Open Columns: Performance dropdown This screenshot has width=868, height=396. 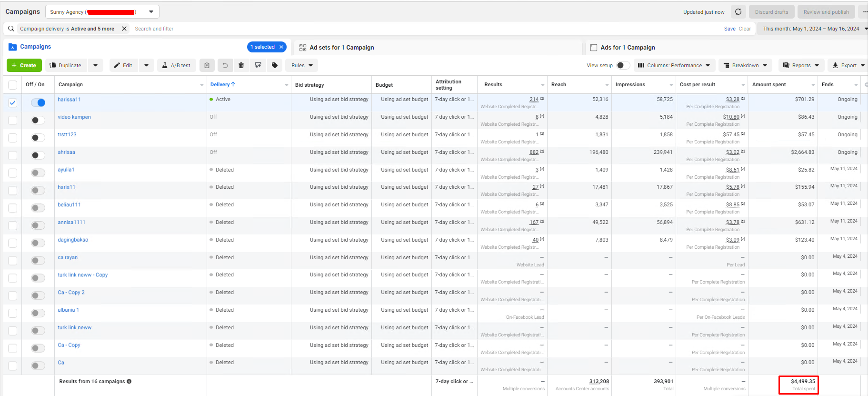[x=674, y=65]
